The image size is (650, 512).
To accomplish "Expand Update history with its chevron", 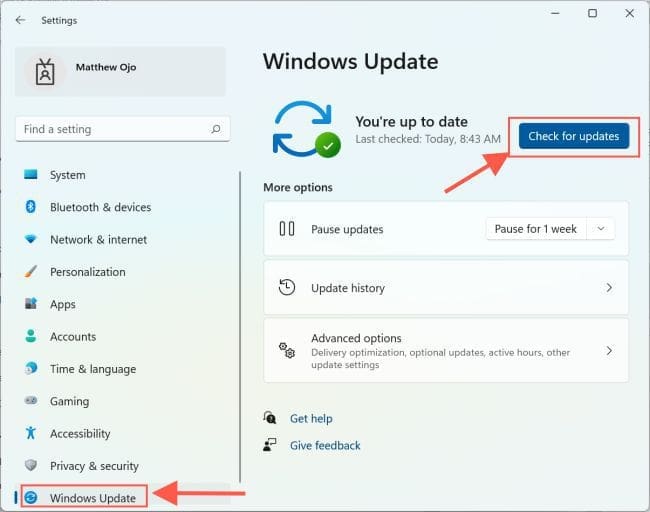I will pos(609,288).
